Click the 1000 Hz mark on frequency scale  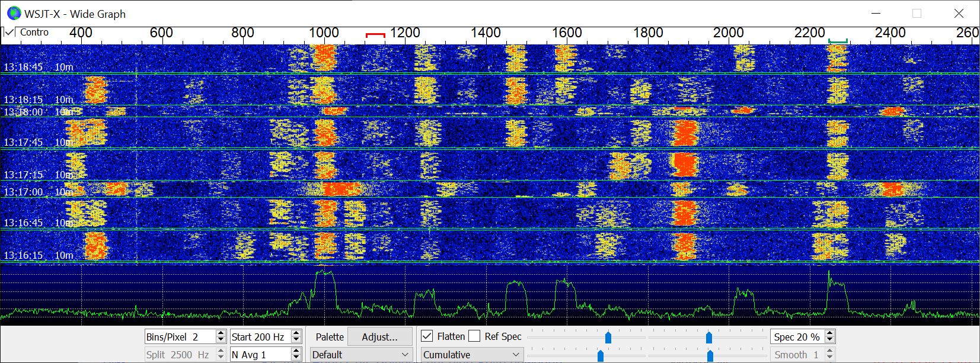click(x=324, y=33)
